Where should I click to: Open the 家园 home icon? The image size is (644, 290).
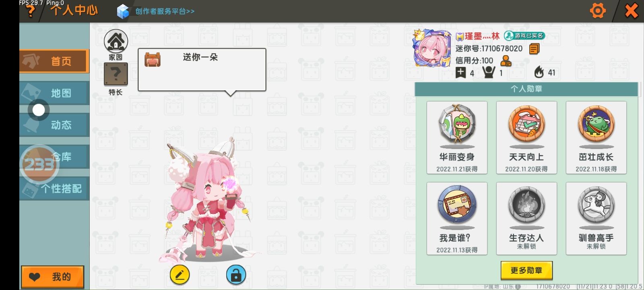116,41
